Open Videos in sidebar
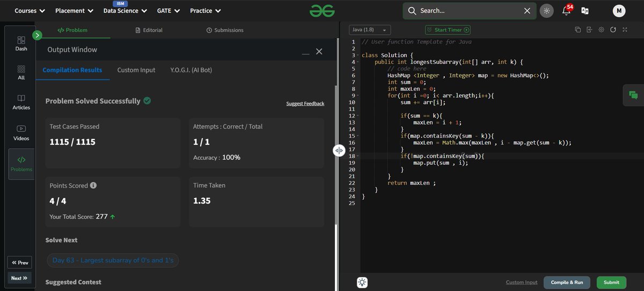The height and width of the screenshot is (291, 644). [21, 133]
